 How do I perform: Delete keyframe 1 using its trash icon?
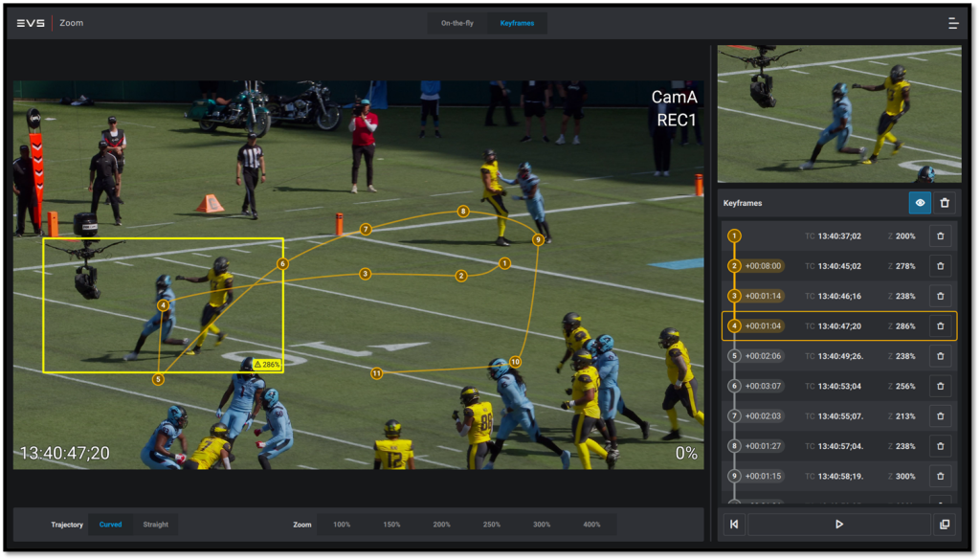point(940,236)
